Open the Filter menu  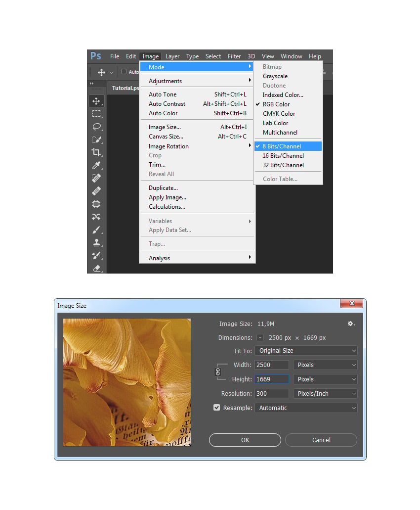pyautogui.click(x=234, y=56)
